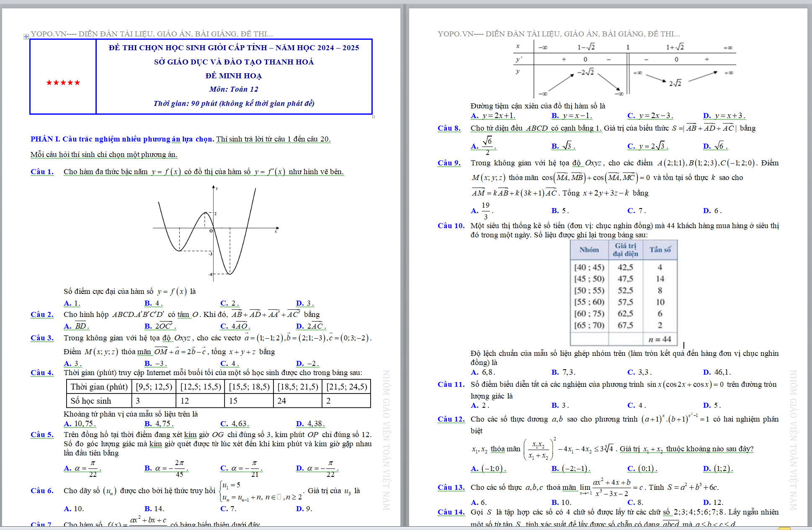Click the 'Tần số' column header in the frequency table
812x530 pixels.
click(x=660, y=250)
